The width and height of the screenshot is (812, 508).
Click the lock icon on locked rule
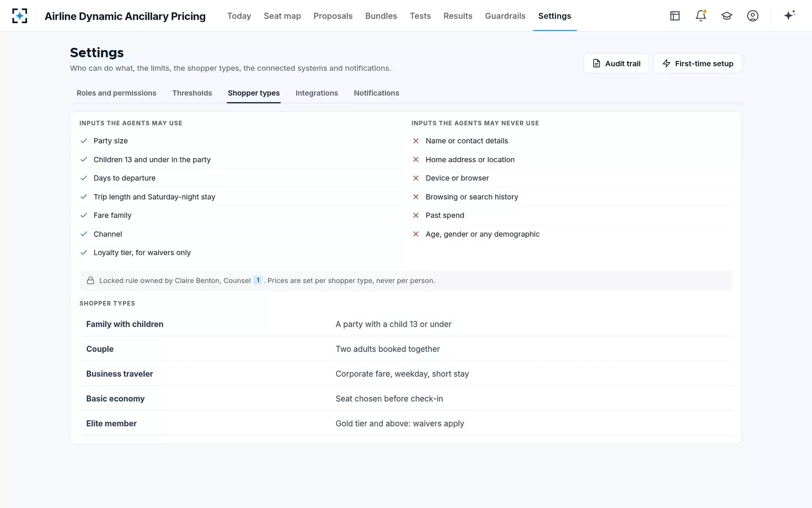(90, 281)
